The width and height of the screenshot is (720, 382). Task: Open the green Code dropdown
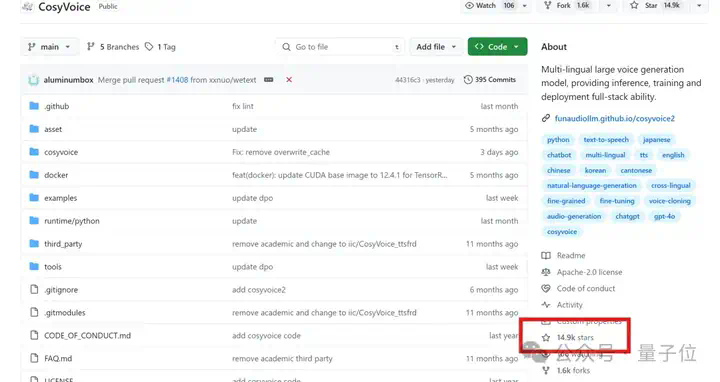click(497, 46)
